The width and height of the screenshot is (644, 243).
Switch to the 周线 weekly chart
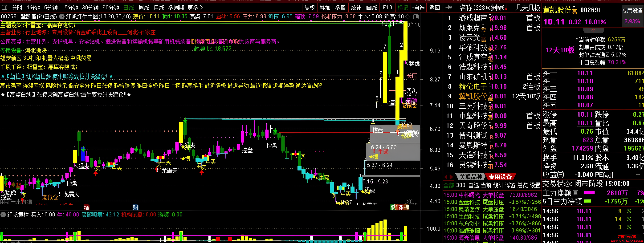tap(144, 8)
